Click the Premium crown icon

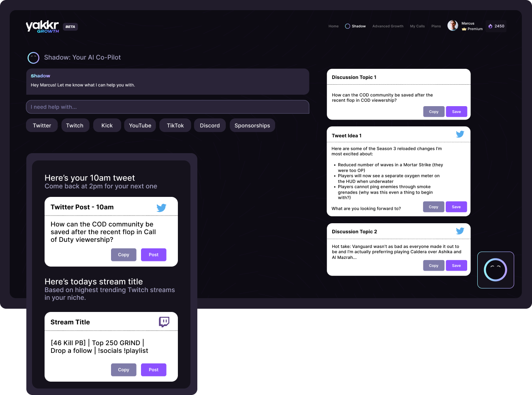click(464, 29)
